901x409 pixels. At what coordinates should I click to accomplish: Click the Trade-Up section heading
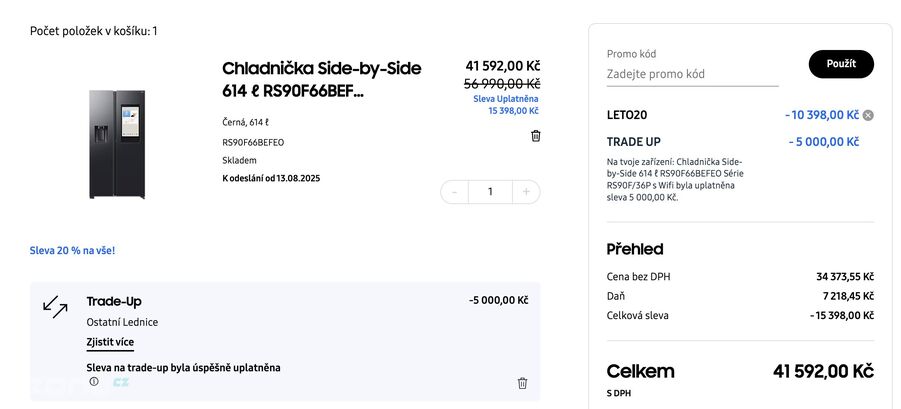[113, 301]
